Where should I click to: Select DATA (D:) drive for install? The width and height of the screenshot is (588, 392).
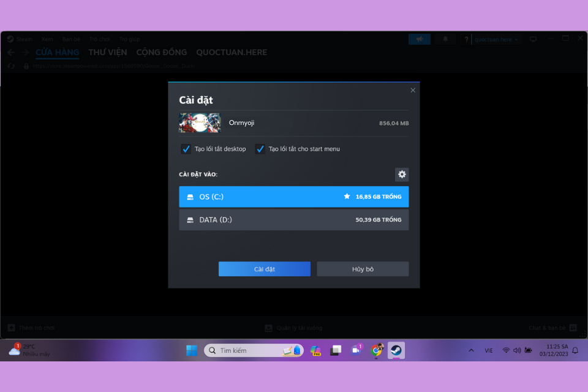click(293, 220)
